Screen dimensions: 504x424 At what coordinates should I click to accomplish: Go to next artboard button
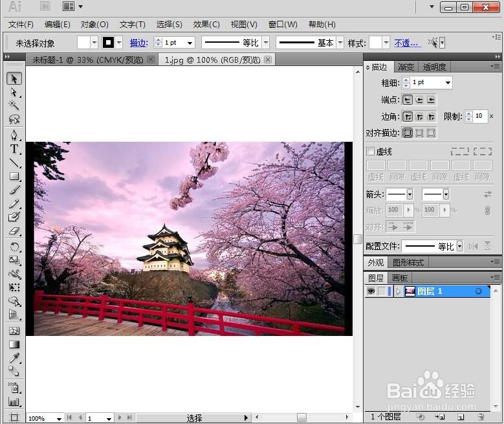tap(120, 418)
